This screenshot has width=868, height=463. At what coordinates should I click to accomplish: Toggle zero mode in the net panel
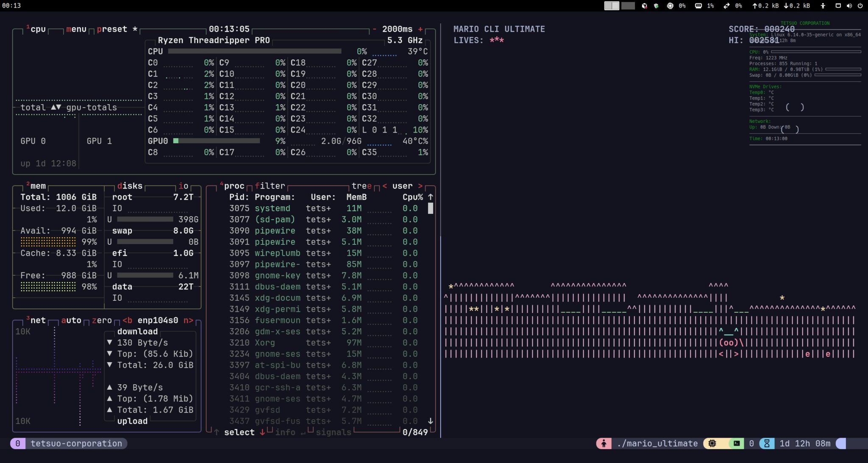click(x=102, y=320)
